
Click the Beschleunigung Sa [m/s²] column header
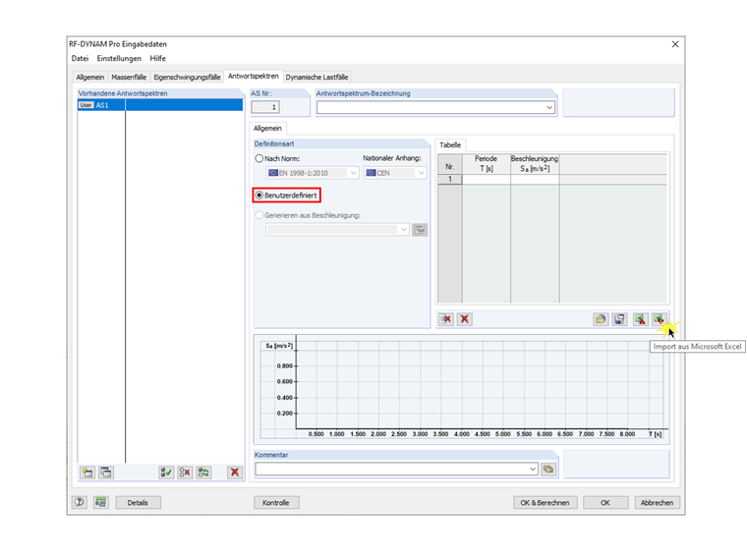click(x=535, y=164)
